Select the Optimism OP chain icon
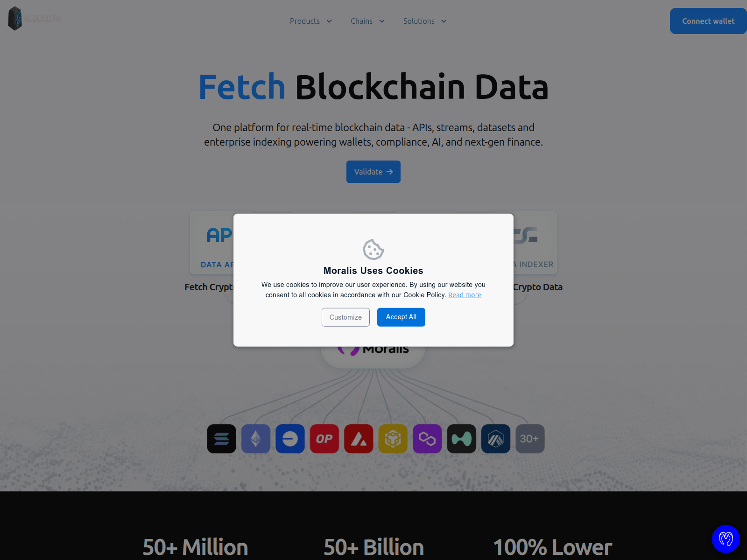Viewport: 747px width, 560px height. (324, 439)
